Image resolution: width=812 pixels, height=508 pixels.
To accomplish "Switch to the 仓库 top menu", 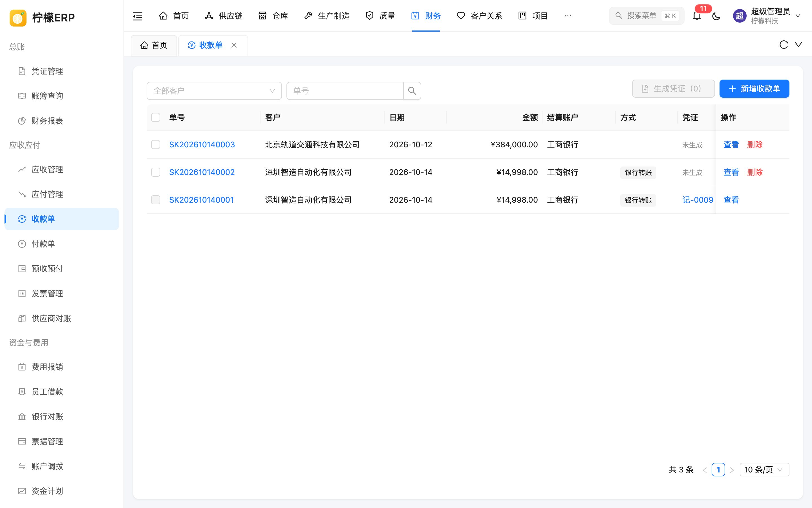I will click(x=273, y=16).
